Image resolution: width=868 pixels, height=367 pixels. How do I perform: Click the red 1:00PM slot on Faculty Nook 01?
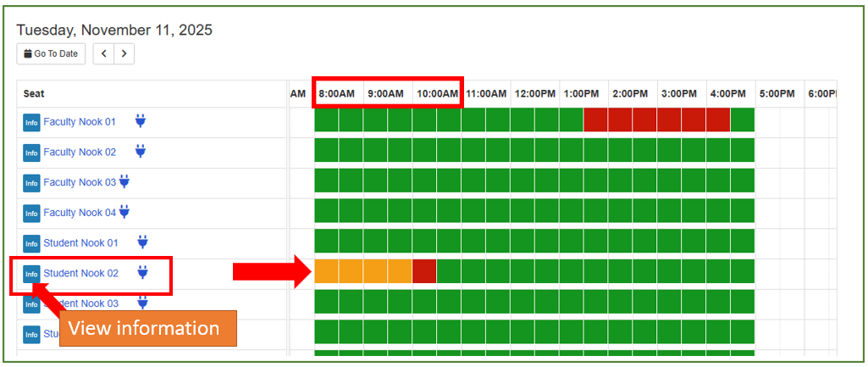pos(595,120)
